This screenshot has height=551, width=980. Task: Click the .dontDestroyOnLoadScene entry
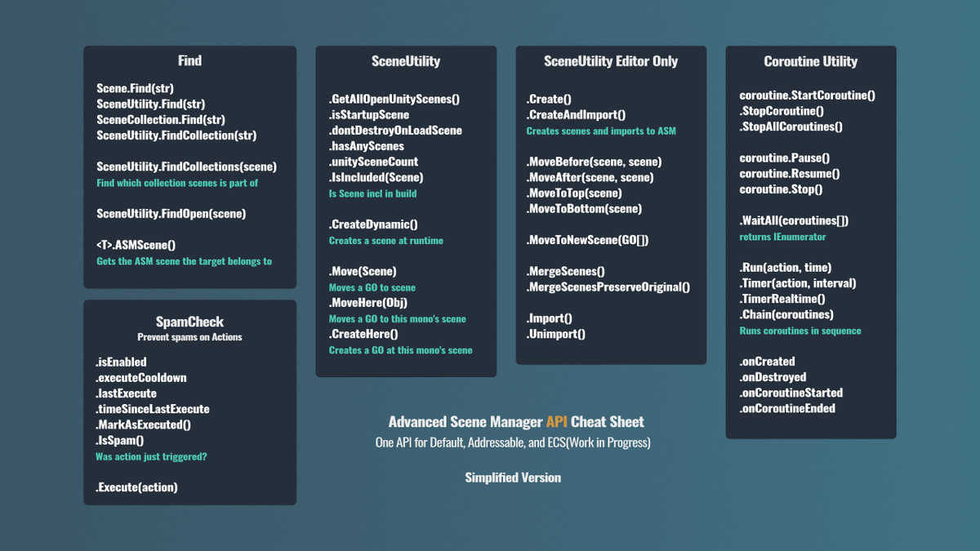[396, 130]
